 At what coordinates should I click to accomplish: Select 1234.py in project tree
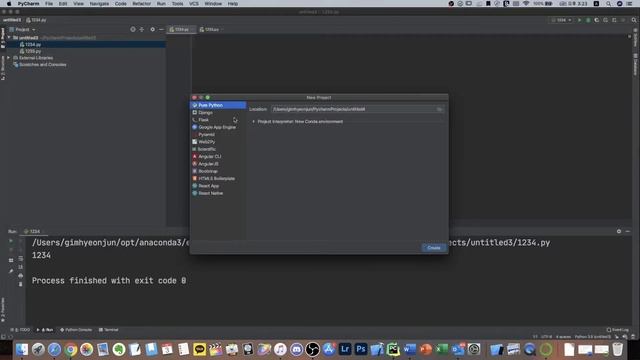(33, 44)
